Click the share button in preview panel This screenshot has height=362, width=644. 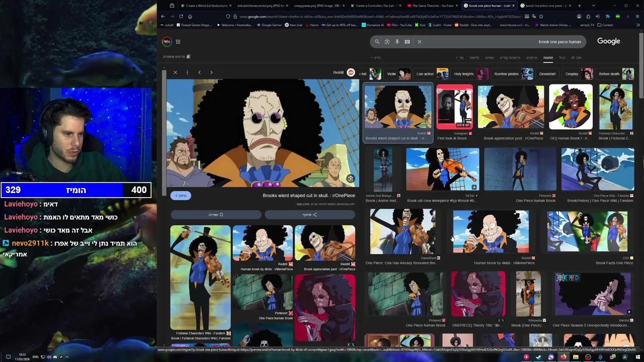pos(309,215)
